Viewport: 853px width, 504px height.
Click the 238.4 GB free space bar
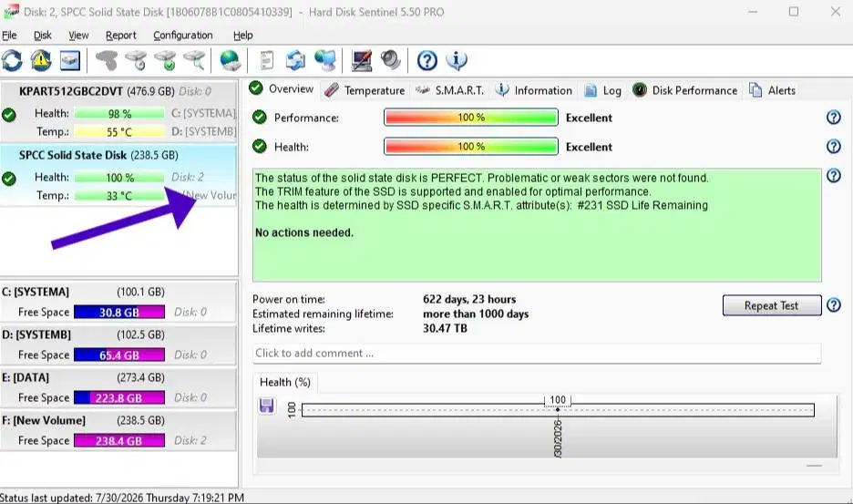119,441
